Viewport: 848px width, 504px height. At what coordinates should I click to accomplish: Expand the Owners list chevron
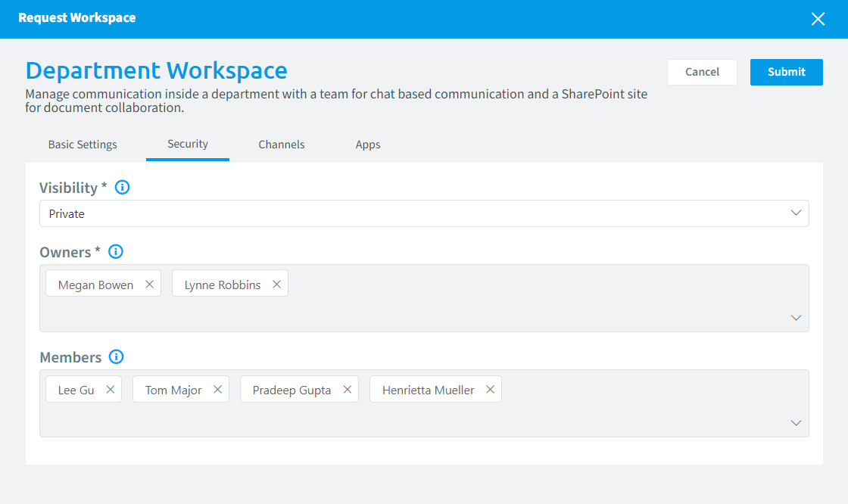[796, 317]
